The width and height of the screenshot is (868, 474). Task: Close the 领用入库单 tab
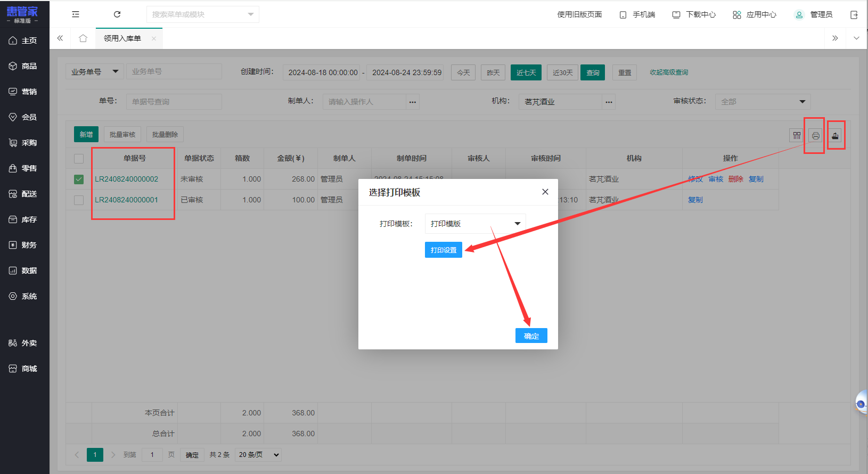[154, 38]
